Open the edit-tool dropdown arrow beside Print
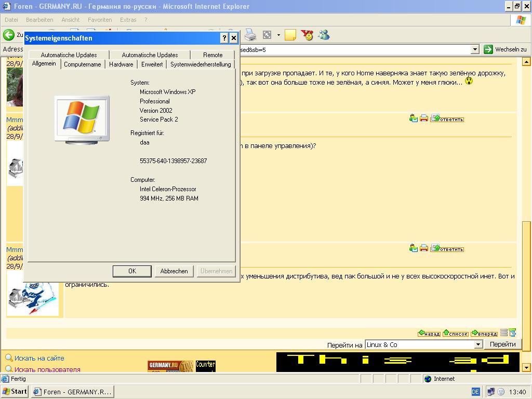The width and height of the screenshot is (532, 399). [278, 35]
